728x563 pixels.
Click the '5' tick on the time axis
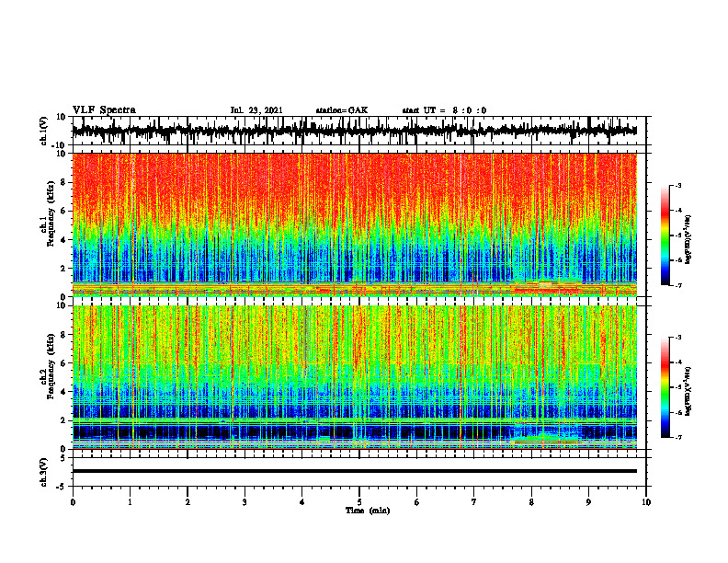pyautogui.click(x=359, y=502)
